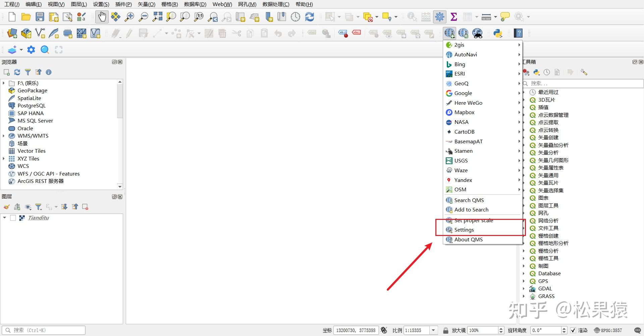Open the Python Console icon
The height and width of the screenshot is (336, 644).
(x=498, y=33)
